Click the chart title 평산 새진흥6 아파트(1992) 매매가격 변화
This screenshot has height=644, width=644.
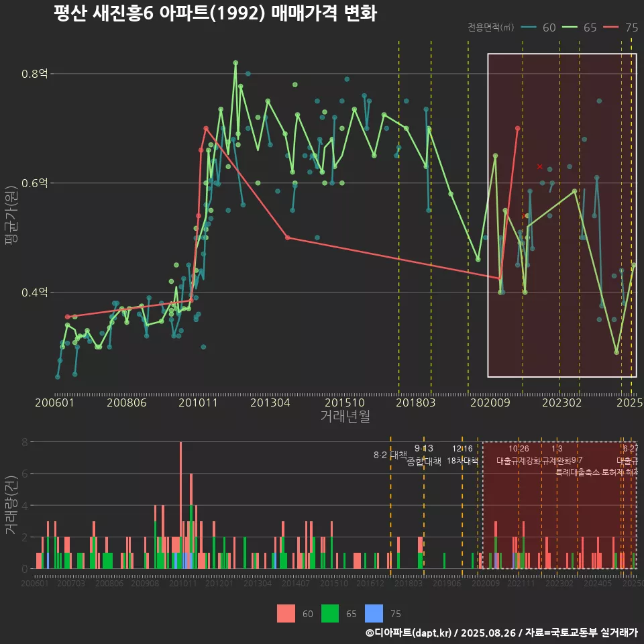[x=215, y=13]
